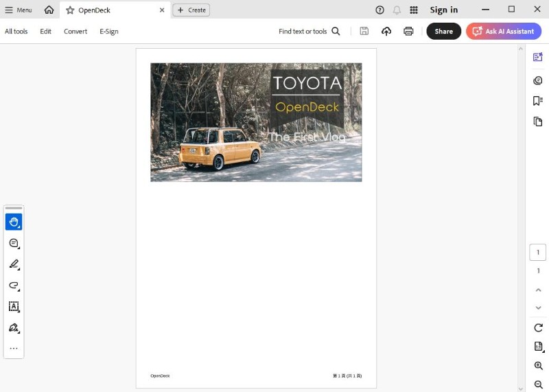This screenshot has width=549, height=392.
Task: Click the search magnifier icon
Action: [x=336, y=31]
